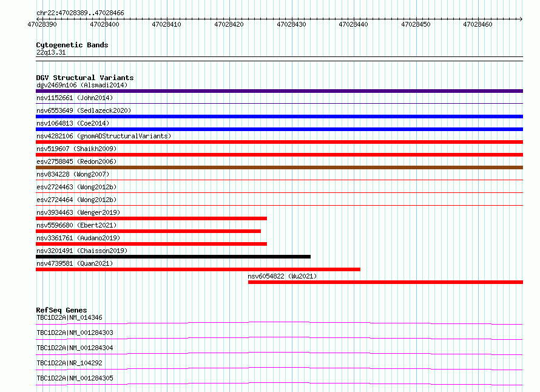Click ruler tick 47028420
The width and height of the screenshot is (540, 392).
point(229,24)
